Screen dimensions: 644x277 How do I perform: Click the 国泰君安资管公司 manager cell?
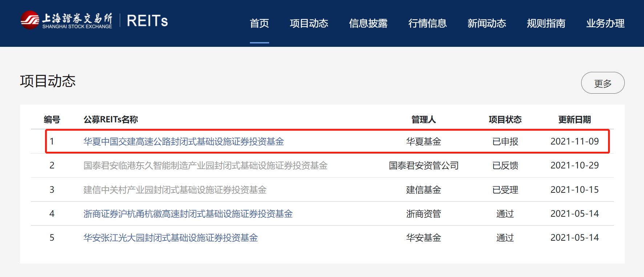[424, 166]
